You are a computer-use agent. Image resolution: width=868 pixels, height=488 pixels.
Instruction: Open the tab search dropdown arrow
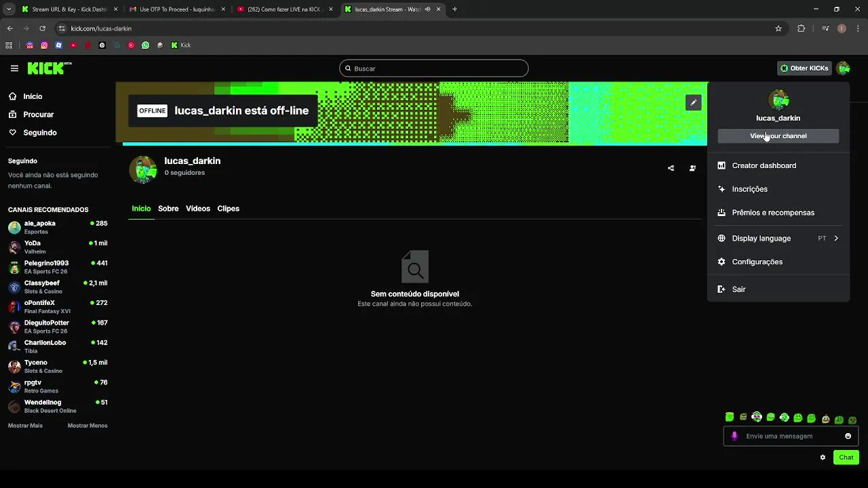point(9,9)
